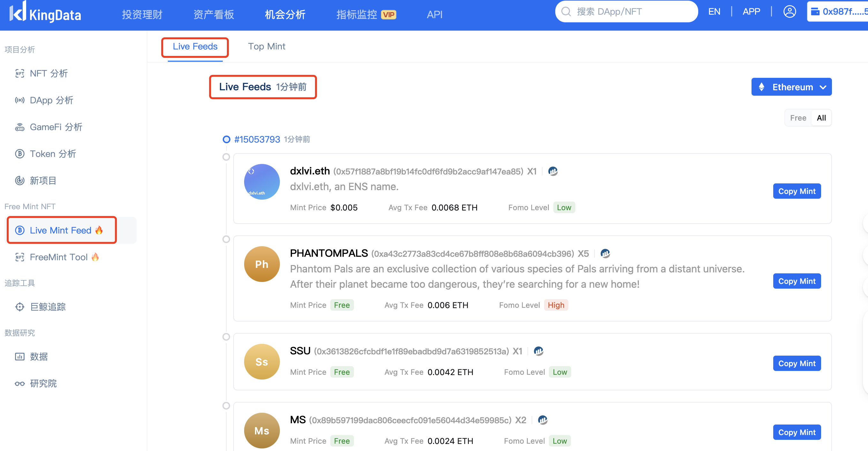
Task: Click the dxlvi.eth avatar image
Action: tap(262, 182)
